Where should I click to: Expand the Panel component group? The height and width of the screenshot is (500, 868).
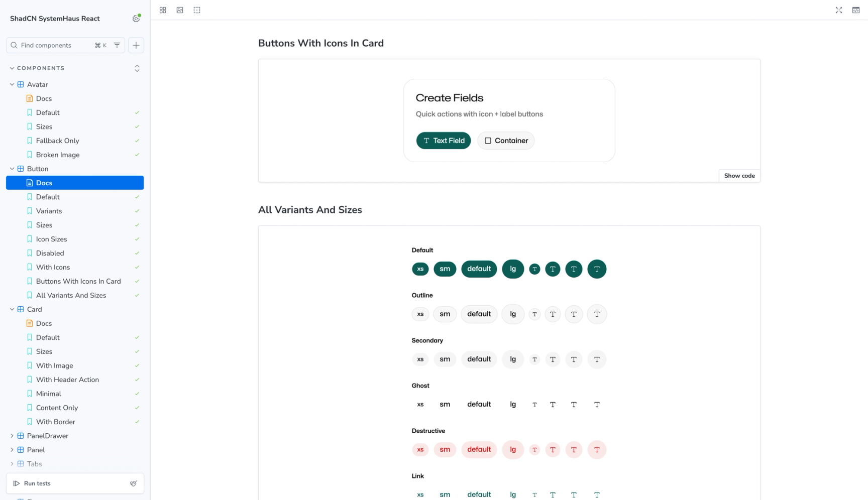[x=12, y=450]
